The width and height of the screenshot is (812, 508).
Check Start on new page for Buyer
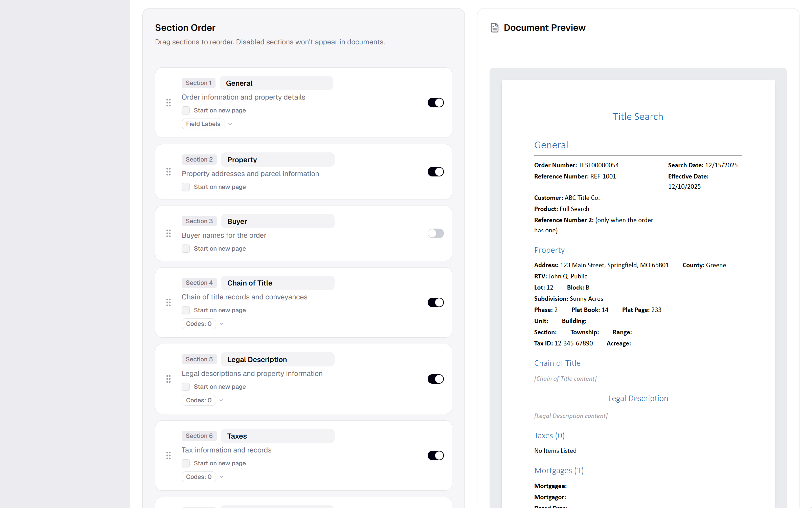click(x=186, y=249)
